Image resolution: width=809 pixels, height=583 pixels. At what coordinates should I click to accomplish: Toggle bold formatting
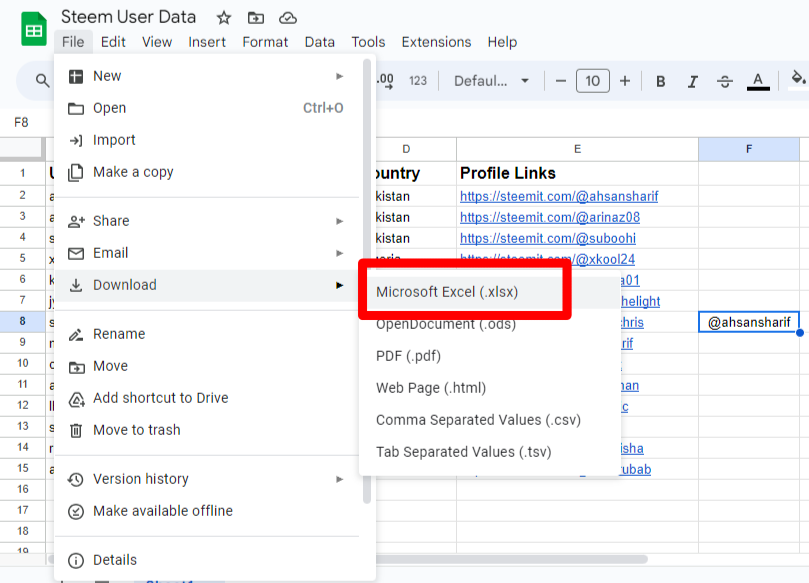click(x=660, y=81)
